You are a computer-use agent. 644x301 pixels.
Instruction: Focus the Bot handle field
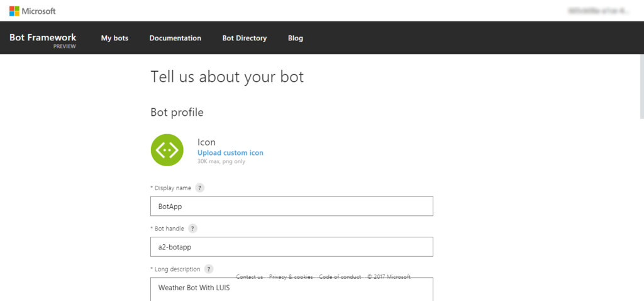(x=292, y=247)
